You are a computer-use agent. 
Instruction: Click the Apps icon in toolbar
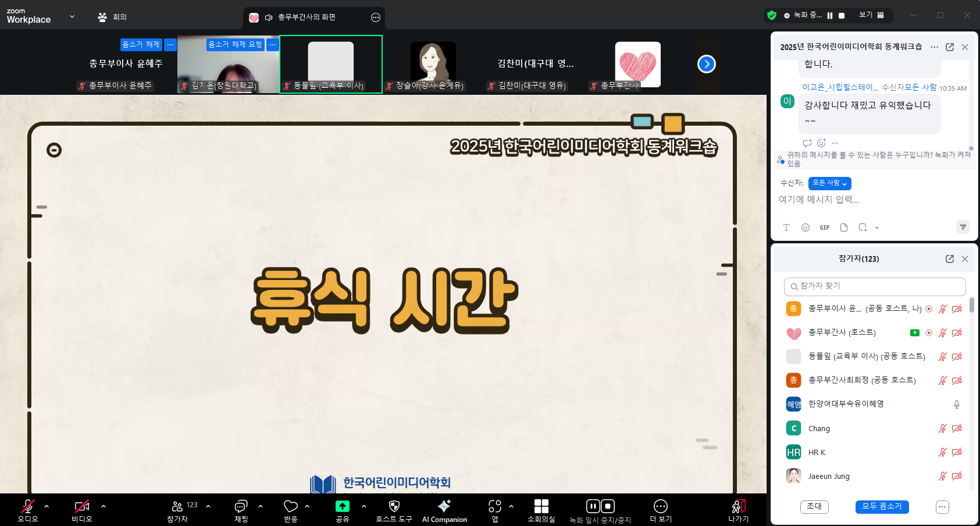click(495, 506)
